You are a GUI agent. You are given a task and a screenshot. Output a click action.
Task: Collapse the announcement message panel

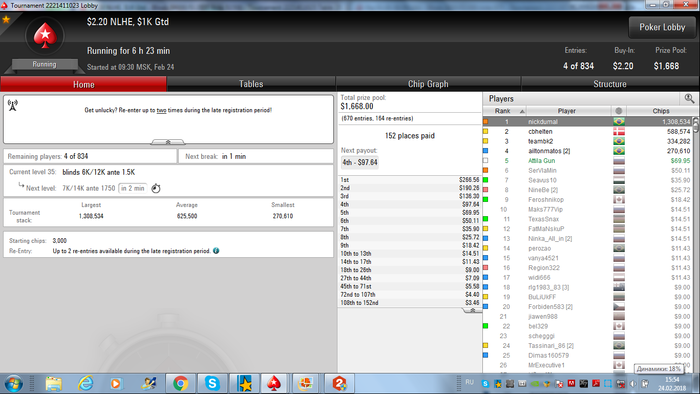coord(168,142)
